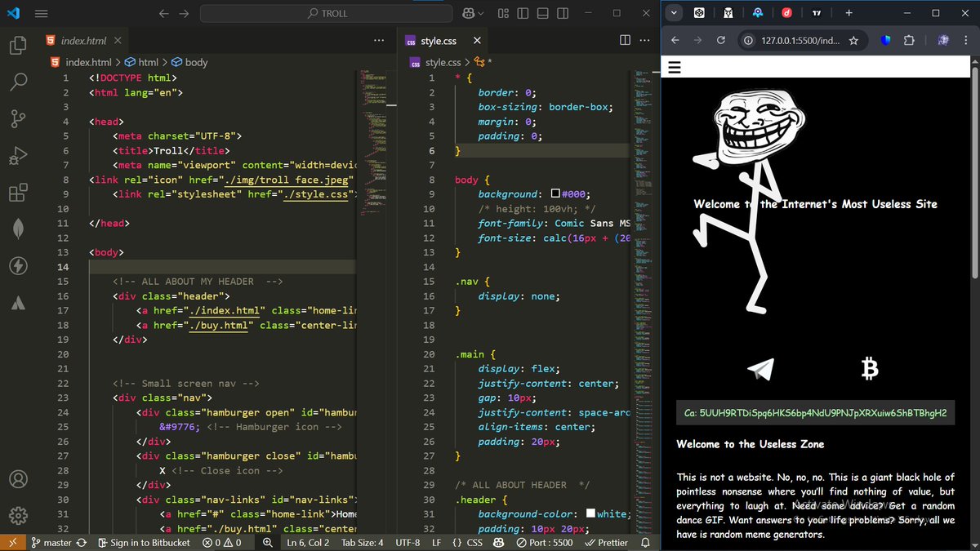980x551 pixels.
Task: Close the style.css tab
Action: coord(477,41)
